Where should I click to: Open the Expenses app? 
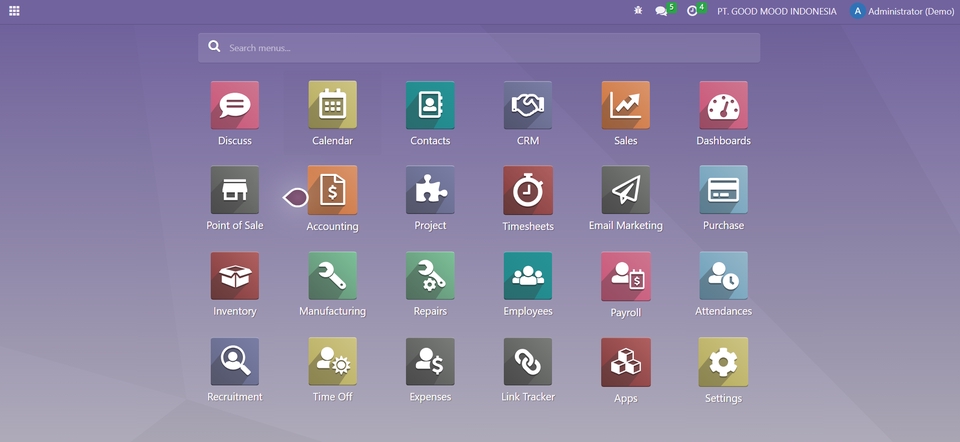tap(430, 361)
